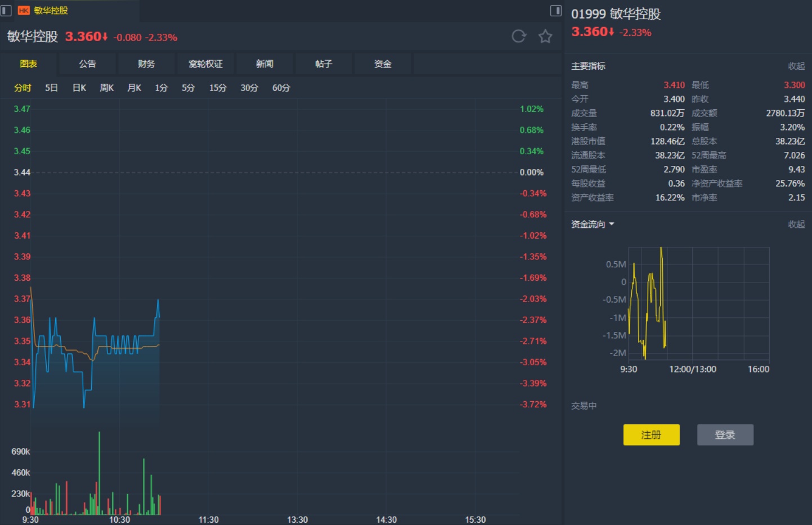This screenshot has height=525, width=812.
Task: Open the 资金 tab
Action: 383,64
